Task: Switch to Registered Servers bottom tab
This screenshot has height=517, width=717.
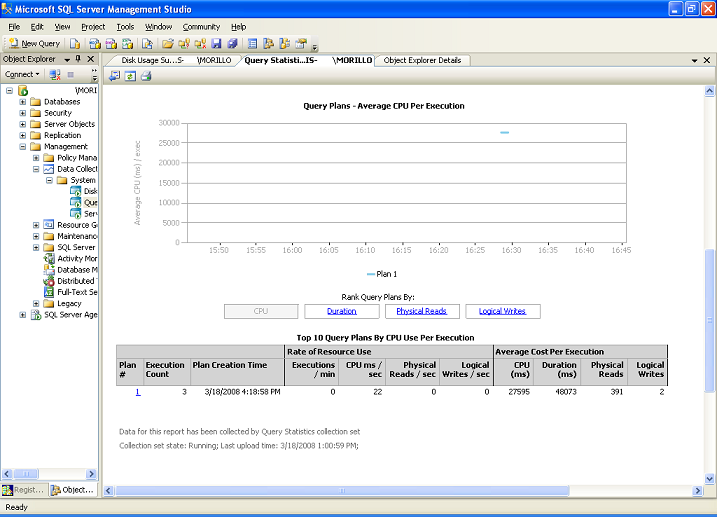Action: 23,490
